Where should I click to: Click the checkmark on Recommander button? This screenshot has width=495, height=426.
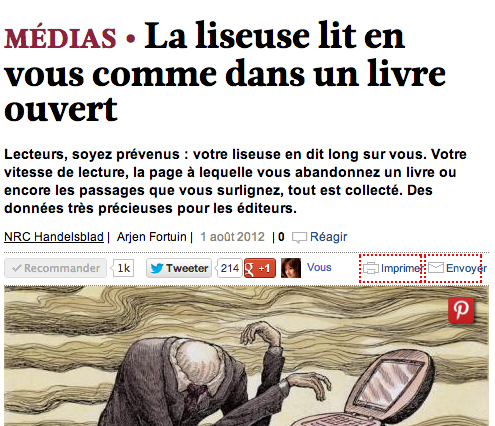tap(16, 268)
